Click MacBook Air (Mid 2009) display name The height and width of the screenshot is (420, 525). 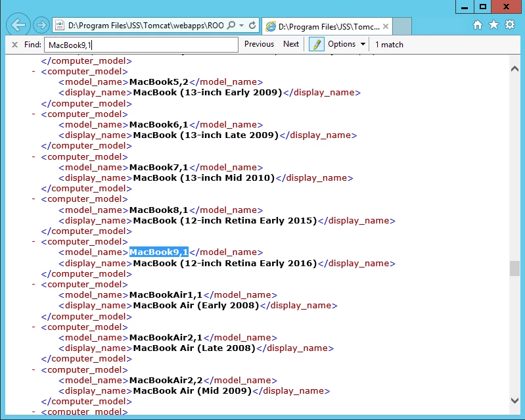[x=193, y=391]
